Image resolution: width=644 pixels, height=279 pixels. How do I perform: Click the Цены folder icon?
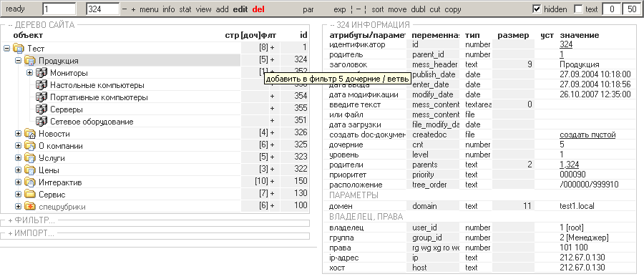[x=30, y=170]
